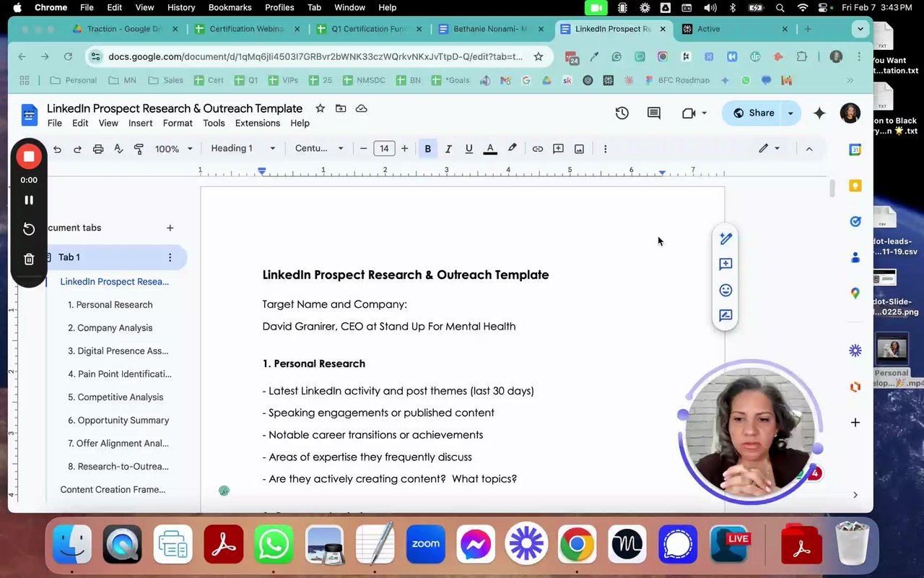Move document with folder icon
Image resolution: width=924 pixels, height=578 pixels.
(x=341, y=108)
